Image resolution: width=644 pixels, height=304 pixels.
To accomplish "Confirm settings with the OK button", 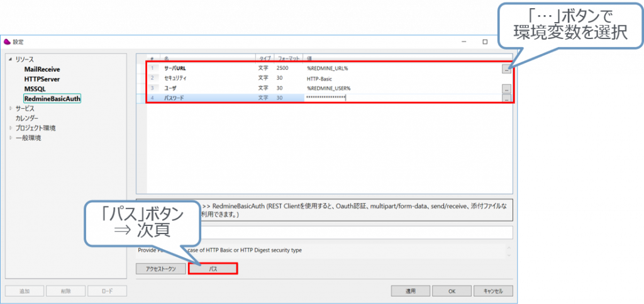I will pyautogui.click(x=452, y=291).
